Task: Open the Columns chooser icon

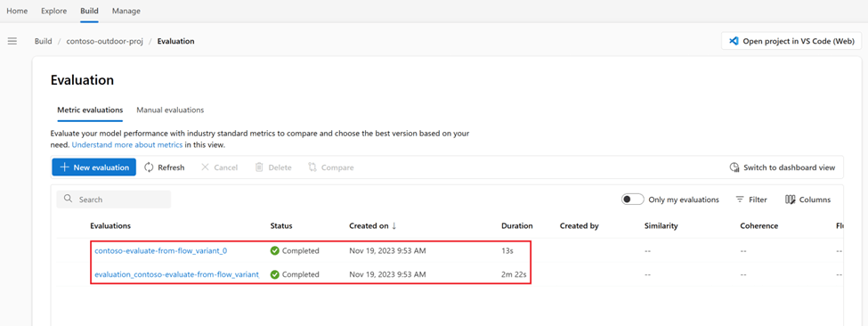Action: coord(791,200)
